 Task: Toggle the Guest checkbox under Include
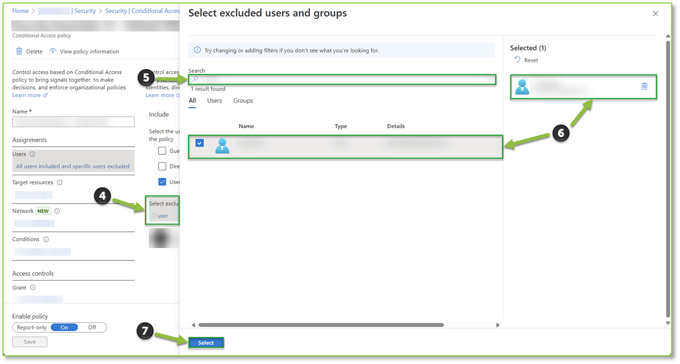(x=162, y=151)
